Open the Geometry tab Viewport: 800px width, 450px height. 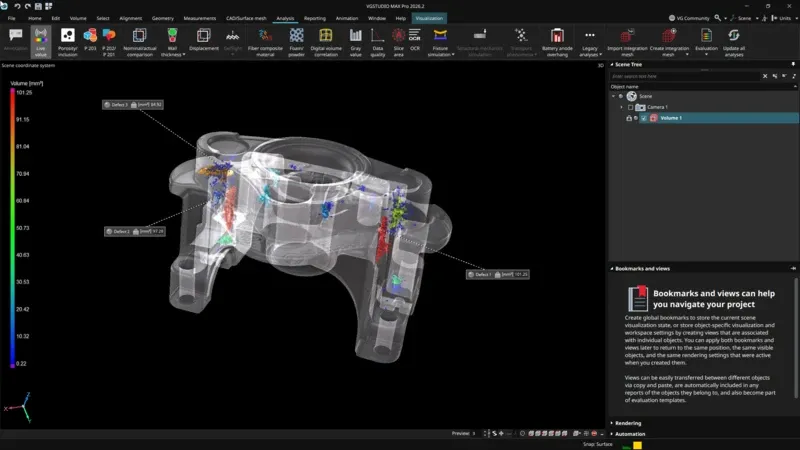tap(163, 18)
